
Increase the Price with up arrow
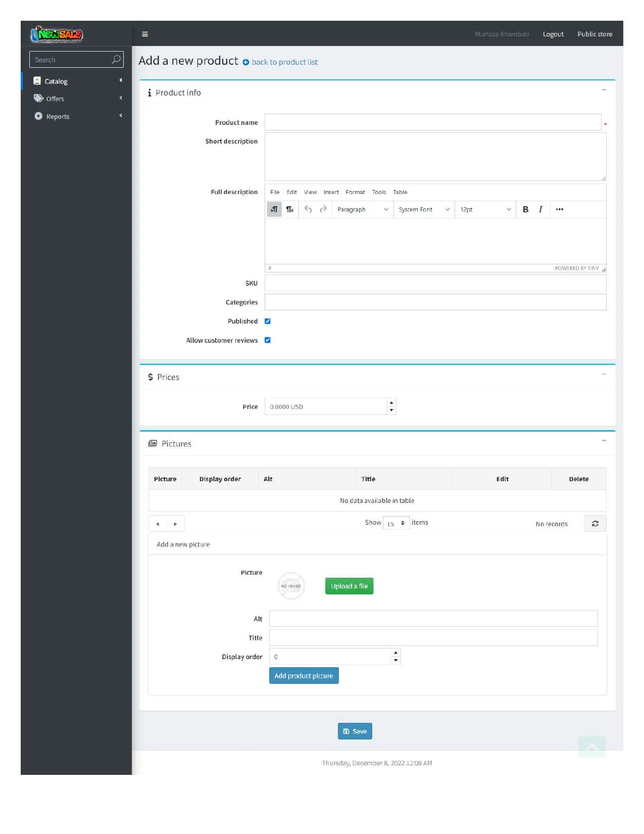point(391,403)
